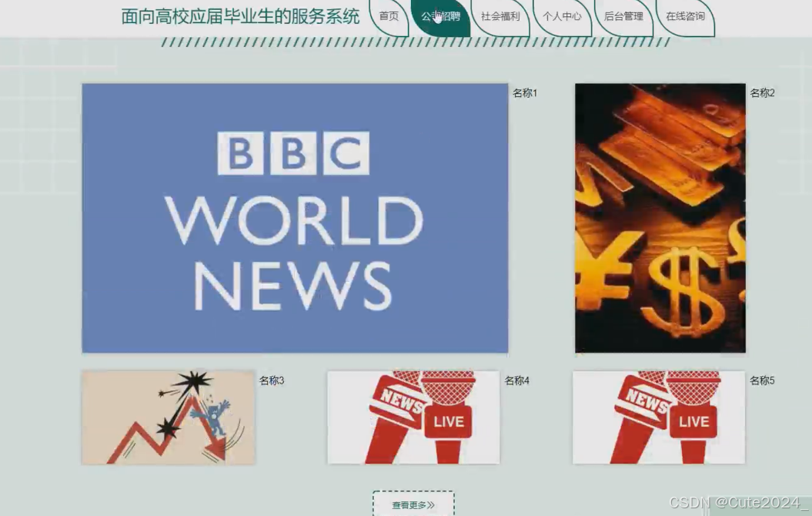Open the BBC World News image card

pyautogui.click(x=295, y=218)
